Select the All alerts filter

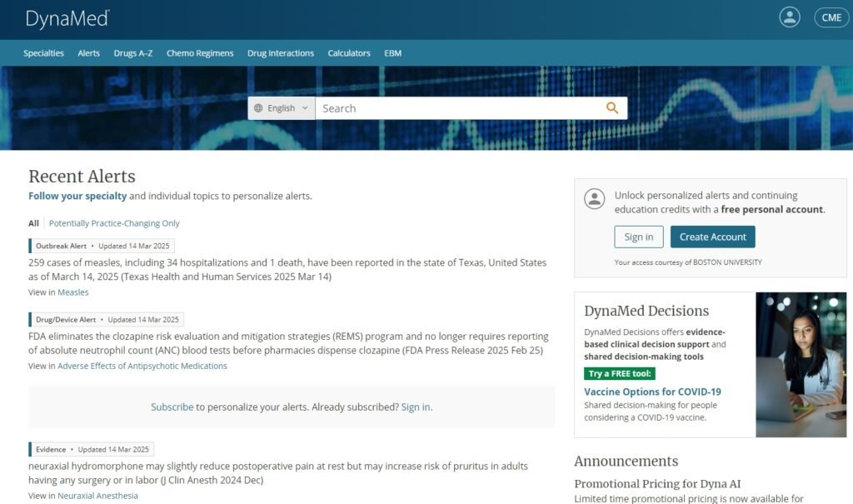[33, 223]
